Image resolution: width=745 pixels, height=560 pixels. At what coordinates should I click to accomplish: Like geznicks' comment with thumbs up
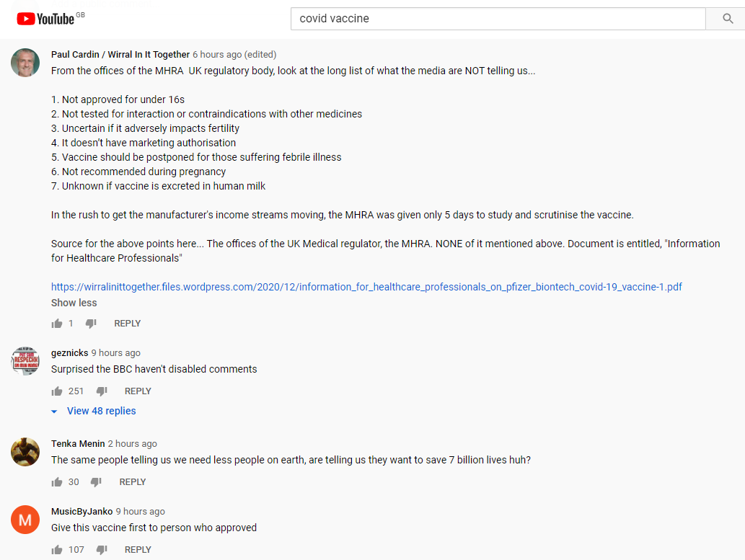tap(57, 391)
